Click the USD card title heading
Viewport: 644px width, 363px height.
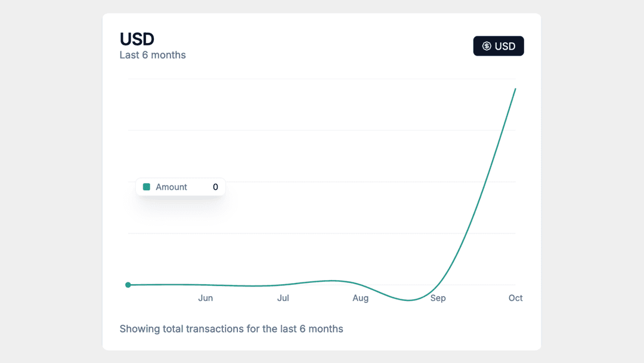137,39
